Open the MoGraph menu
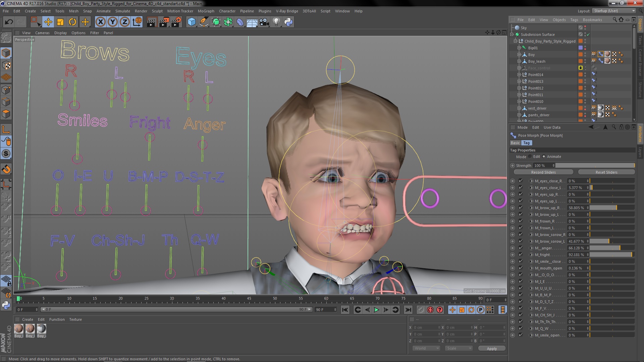 point(206,11)
